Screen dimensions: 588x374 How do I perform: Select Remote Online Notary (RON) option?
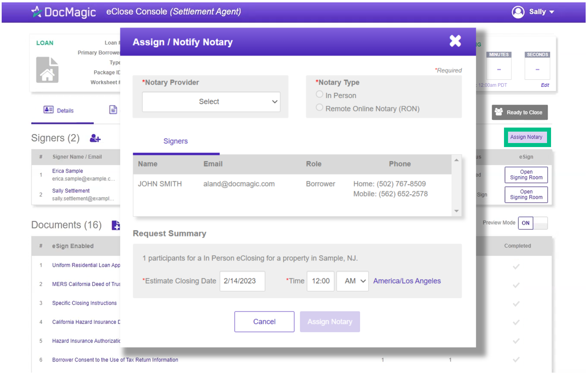[320, 108]
